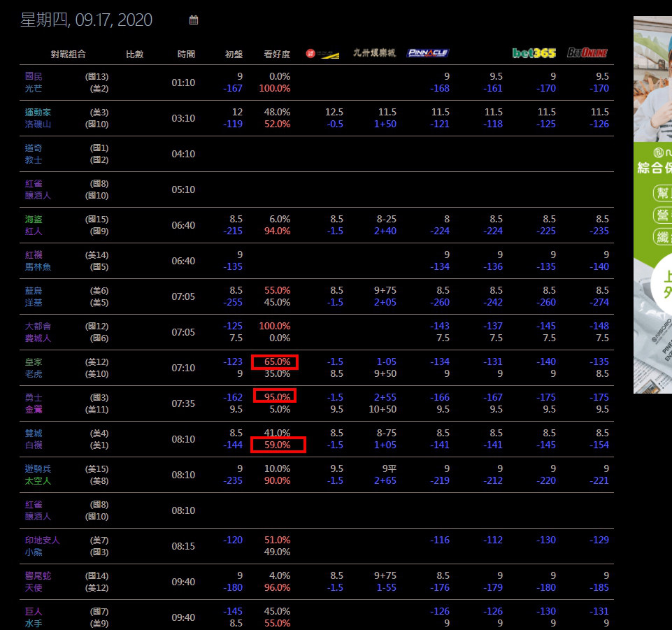This screenshot has height=630, width=672.
Task: Open the 運動家 team link
Action: click(x=38, y=113)
